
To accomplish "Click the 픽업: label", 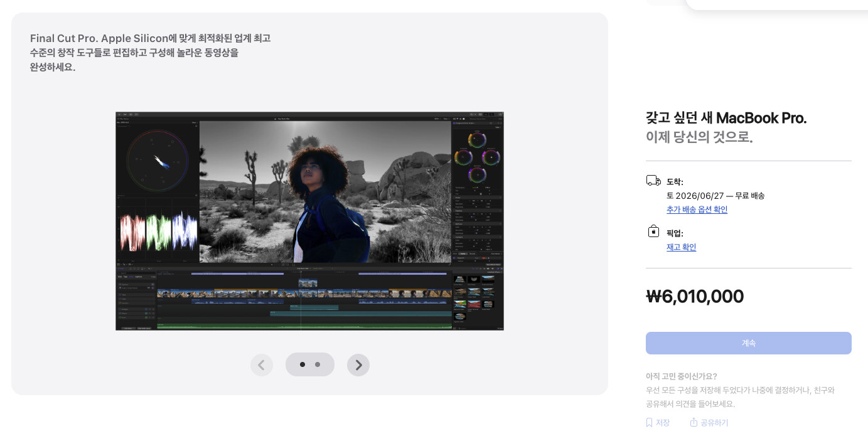I will (x=675, y=233).
